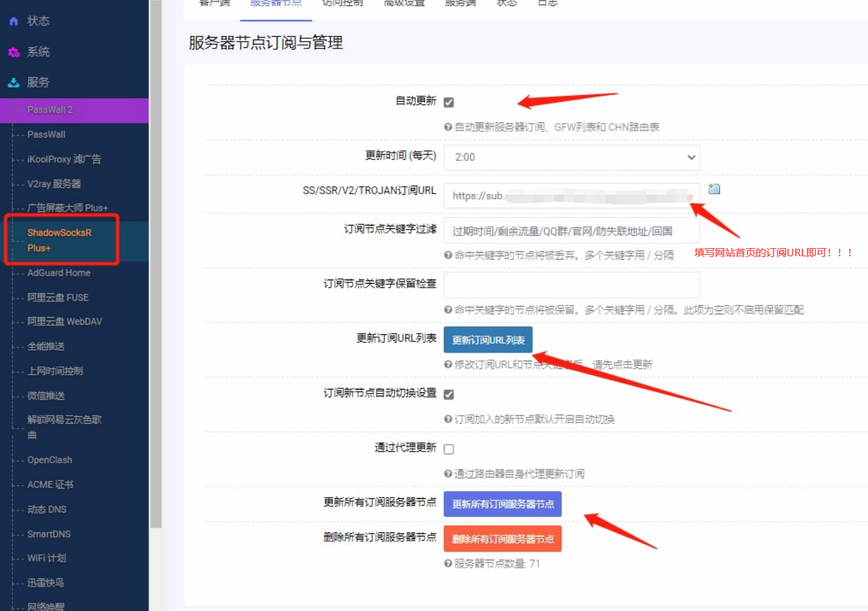The image size is (868, 611).
Task: Expand the 系统 sidebar menu
Action: (38, 52)
